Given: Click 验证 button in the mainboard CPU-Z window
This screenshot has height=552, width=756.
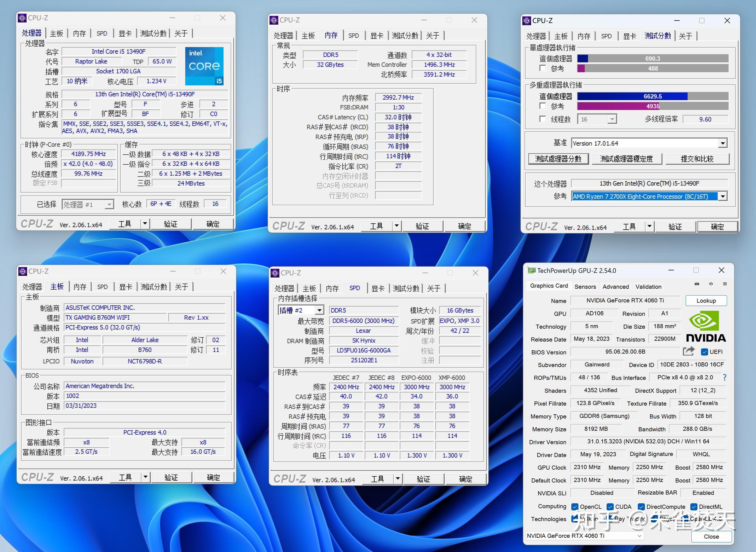Looking at the screenshot, I should (171, 477).
